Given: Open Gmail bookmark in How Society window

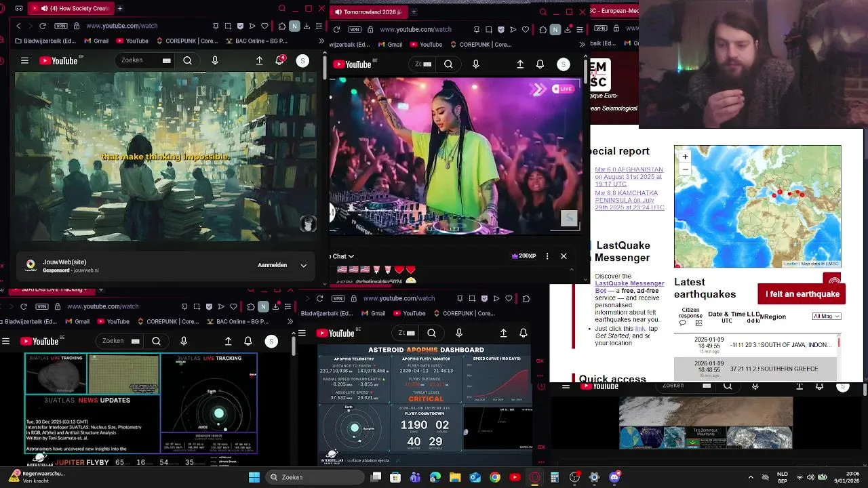Looking at the screenshot, I should pos(96,41).
